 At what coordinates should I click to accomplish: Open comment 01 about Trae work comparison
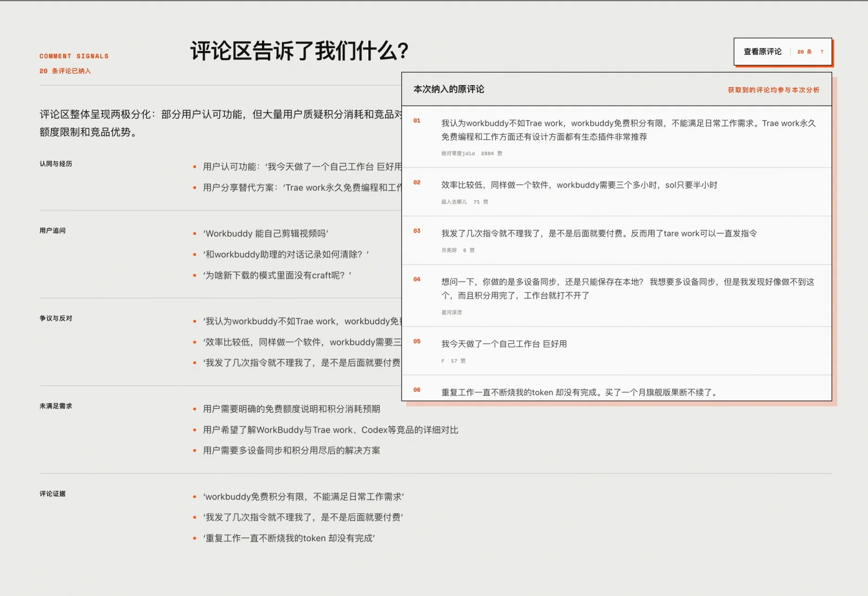point(617,137)
